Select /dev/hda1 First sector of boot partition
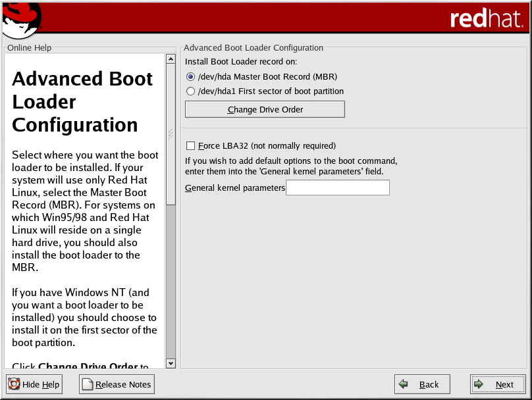 tap(191, 91)
